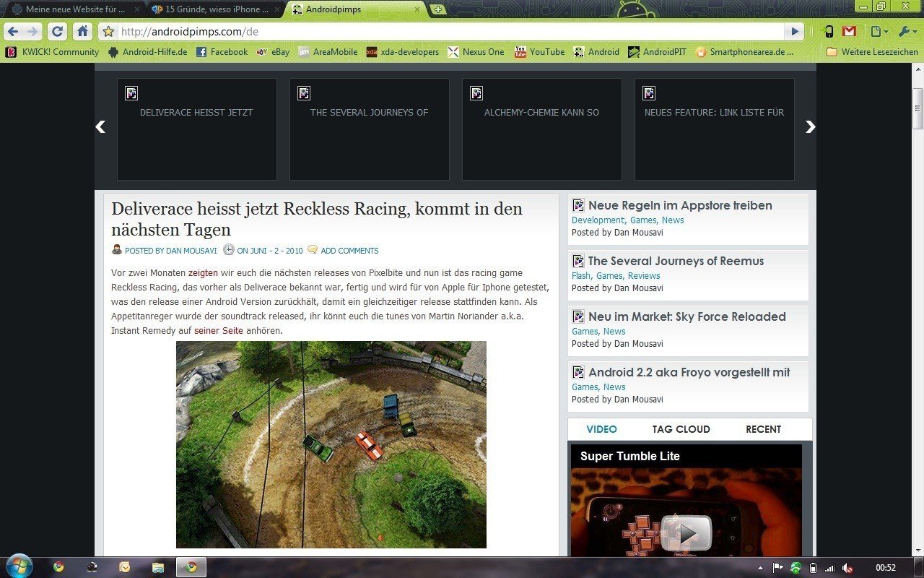Slide carousel to the previous item
This screenshot has height=578, width=924.
pos(100,126)
